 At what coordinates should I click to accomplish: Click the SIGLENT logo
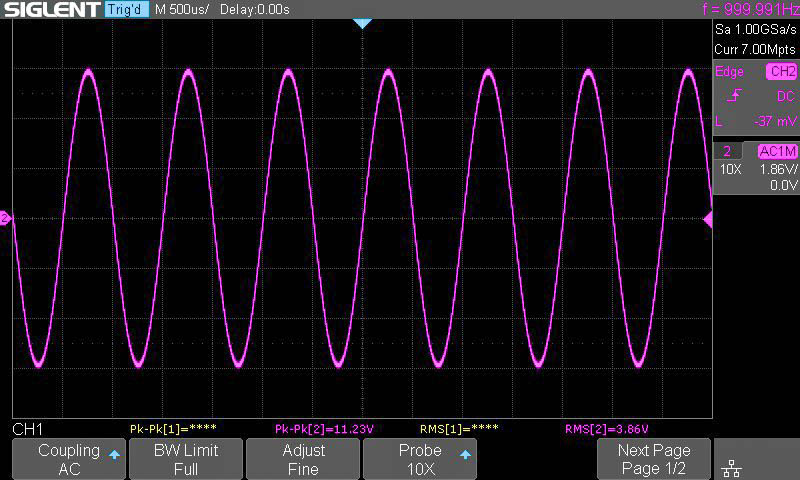pyautogui.click(x=51, y=9)
